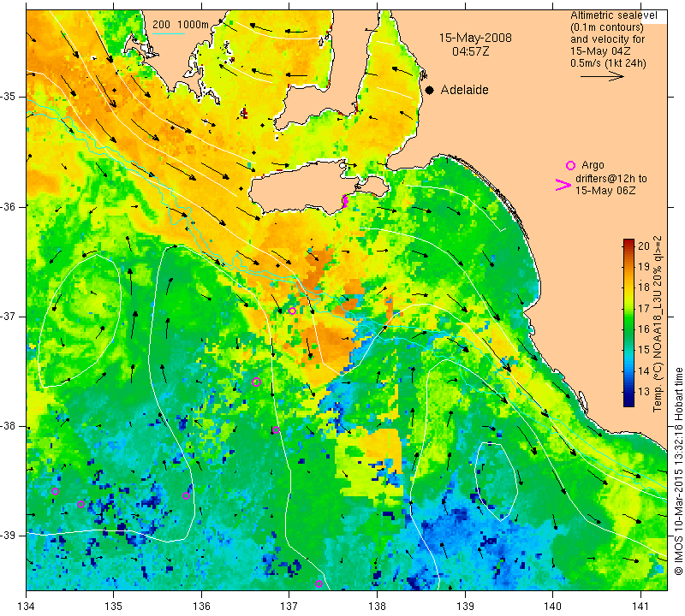
Task: Click the IMOS copyright timestamp text
Action: [x=678, y=471]
